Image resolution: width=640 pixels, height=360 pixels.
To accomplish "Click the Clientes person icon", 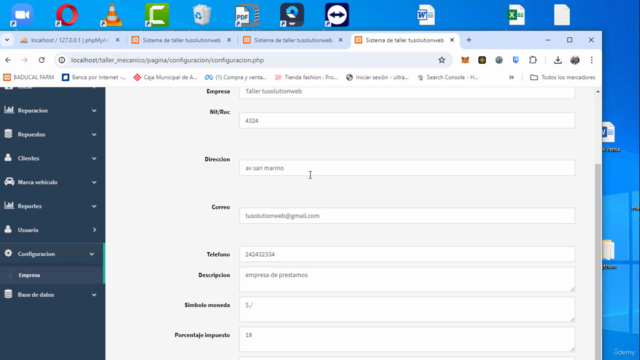I will click(x=8, y=158).
